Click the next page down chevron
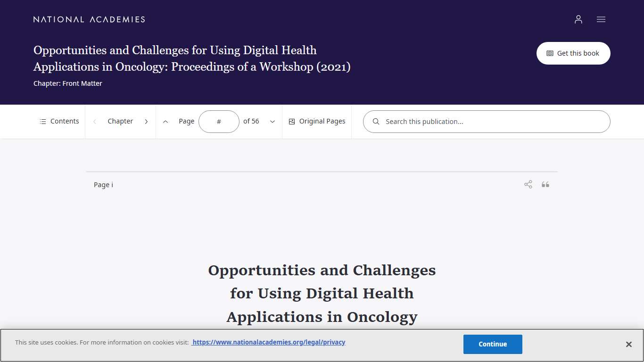 pos(272,121)
